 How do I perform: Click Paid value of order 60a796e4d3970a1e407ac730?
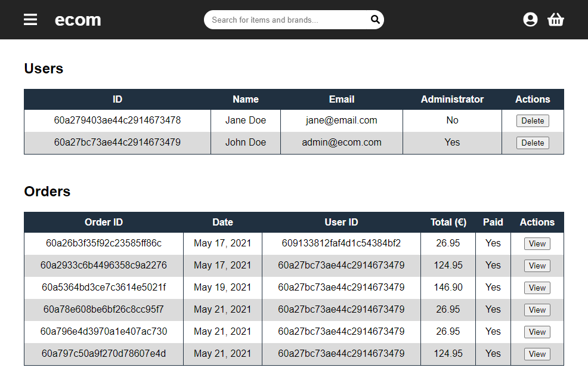coord(493,332)
